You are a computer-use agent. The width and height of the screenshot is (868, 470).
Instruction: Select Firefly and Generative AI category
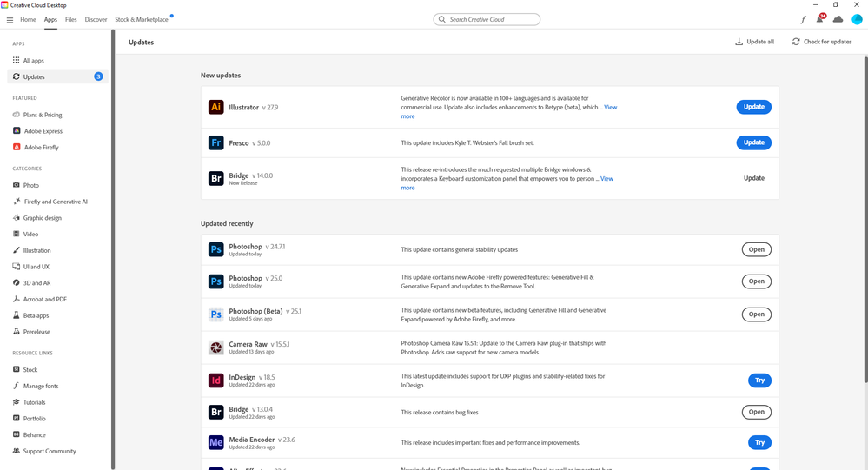pyautogui.click(x=57, y=202)
